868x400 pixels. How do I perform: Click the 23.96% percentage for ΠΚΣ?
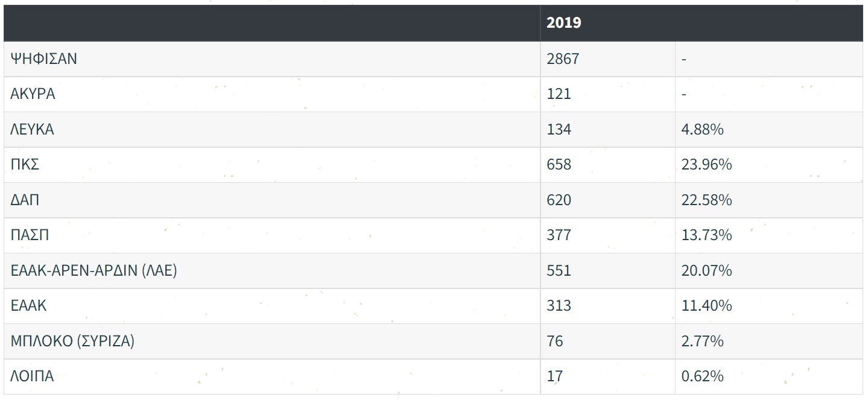click(706, 164)
